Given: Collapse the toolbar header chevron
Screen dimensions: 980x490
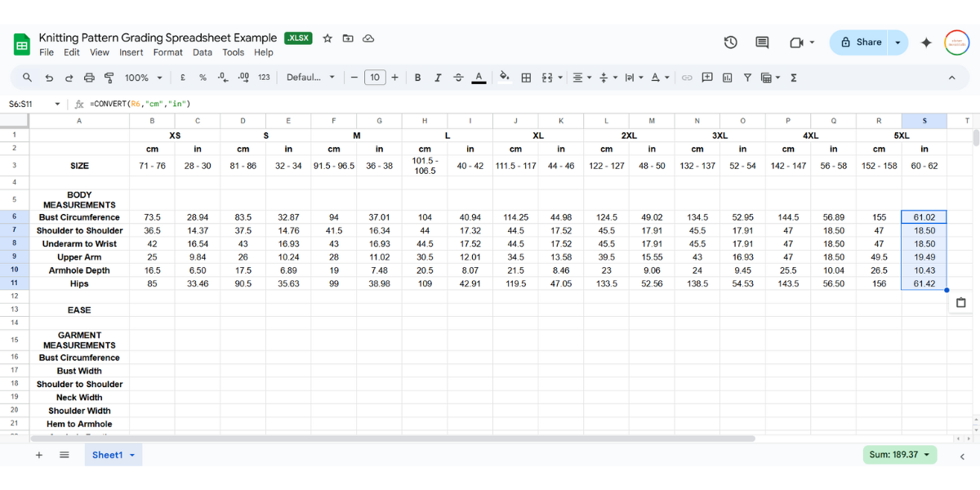Looking at the screenshot, I should coord(951,78).
